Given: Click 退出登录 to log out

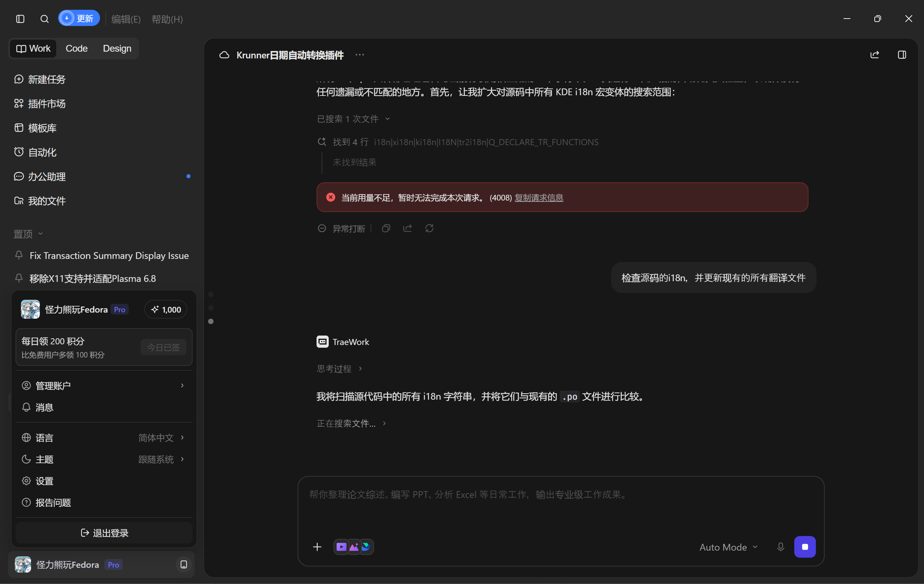Looking at the screenshot, I should (x=104, y=533).
